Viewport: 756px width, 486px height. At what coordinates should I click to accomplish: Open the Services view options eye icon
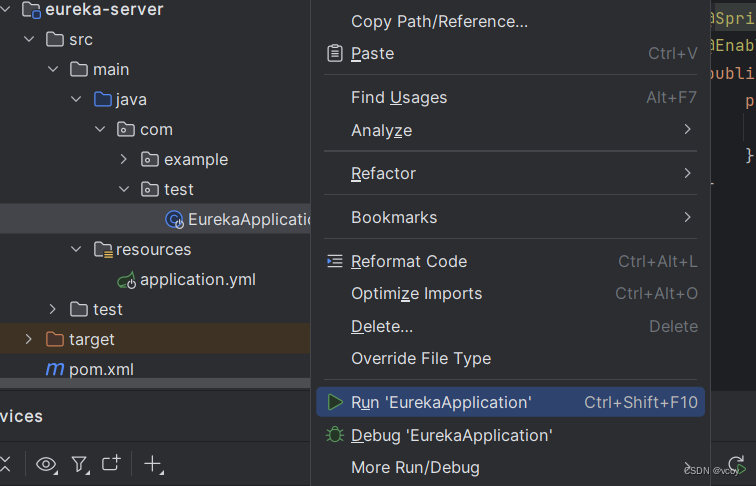coord(46,464)
